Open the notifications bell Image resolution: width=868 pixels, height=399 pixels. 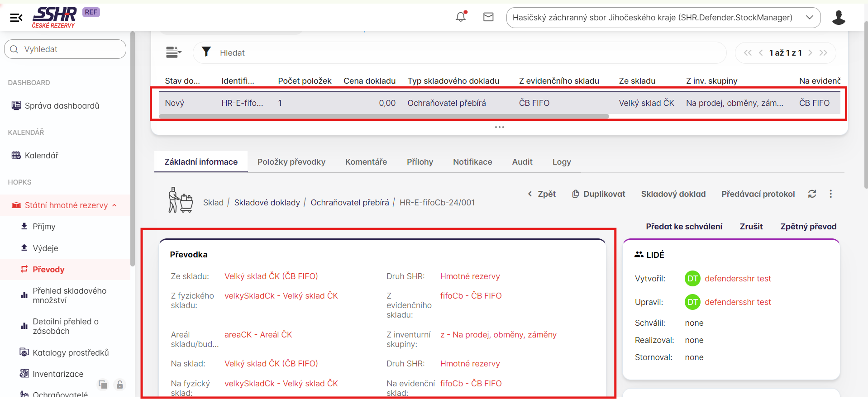[461, 17]
